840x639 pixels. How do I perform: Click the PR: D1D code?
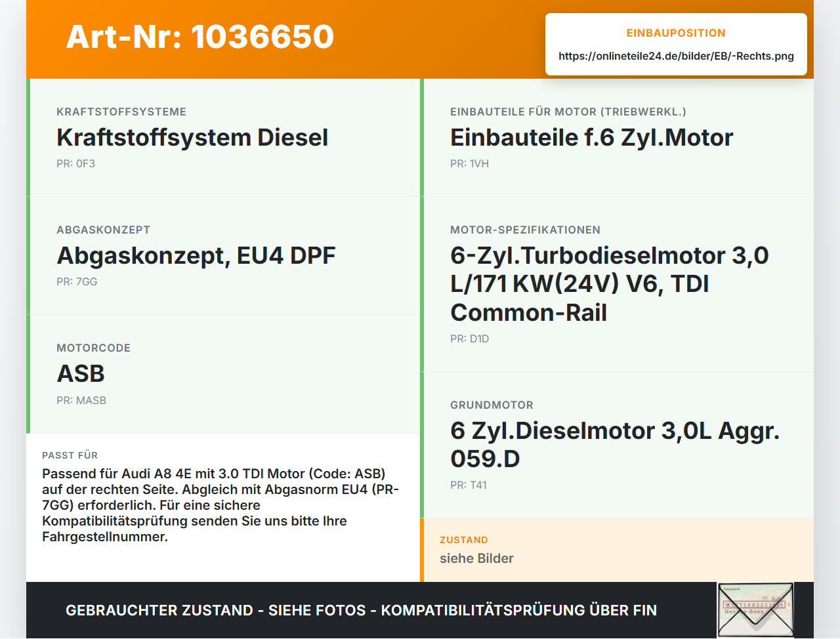tap(470, 339)
